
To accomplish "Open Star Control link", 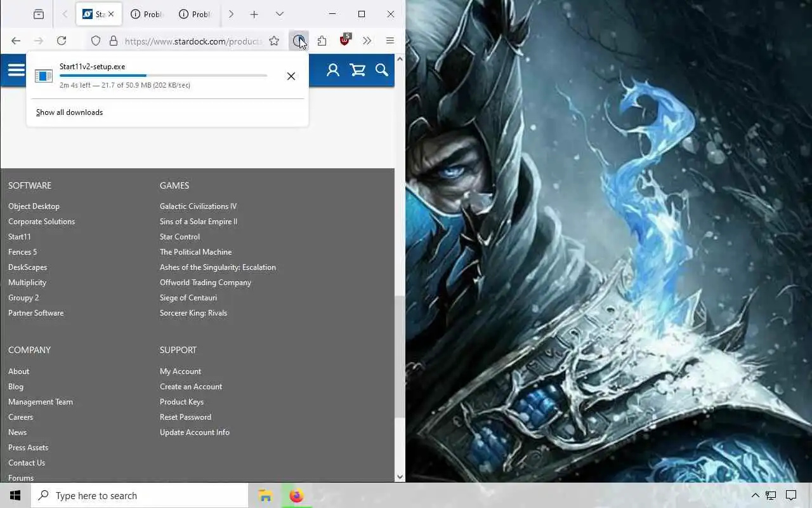I will [x=180, y=237].
